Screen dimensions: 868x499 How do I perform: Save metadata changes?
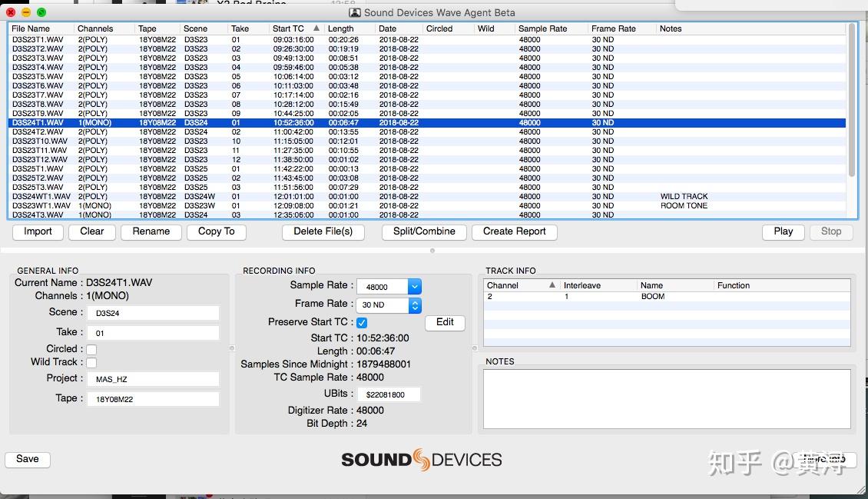point(28,459)
